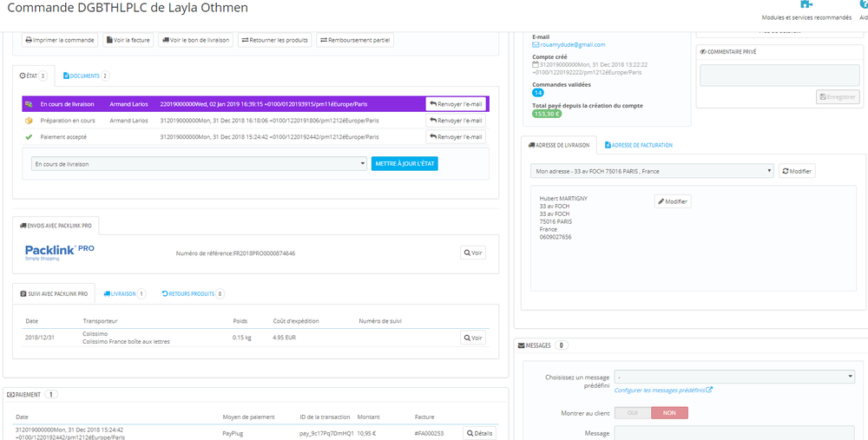Click invoice number #FA000253
868x440 pixels.
tap(429, 433)
